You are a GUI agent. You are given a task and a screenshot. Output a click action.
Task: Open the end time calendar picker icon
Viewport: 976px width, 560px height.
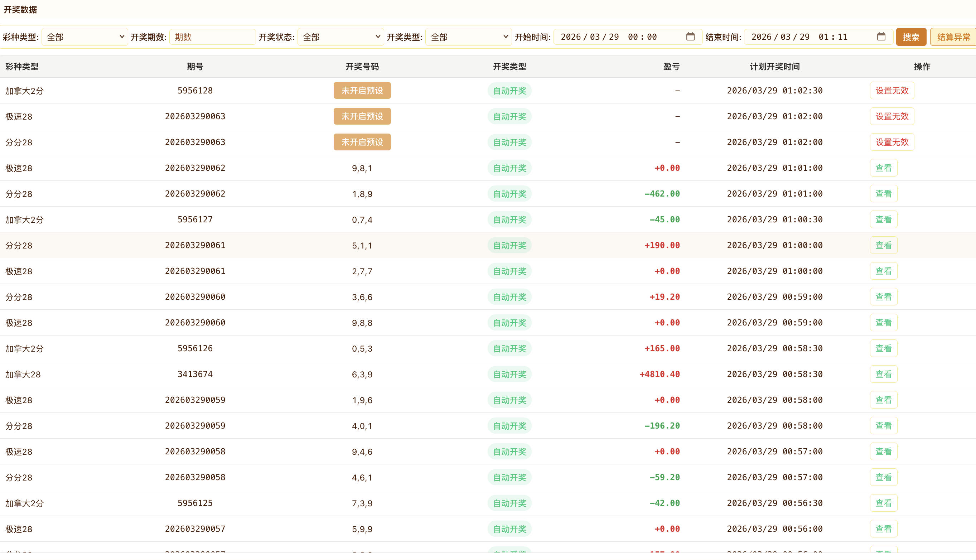point(881,37)
